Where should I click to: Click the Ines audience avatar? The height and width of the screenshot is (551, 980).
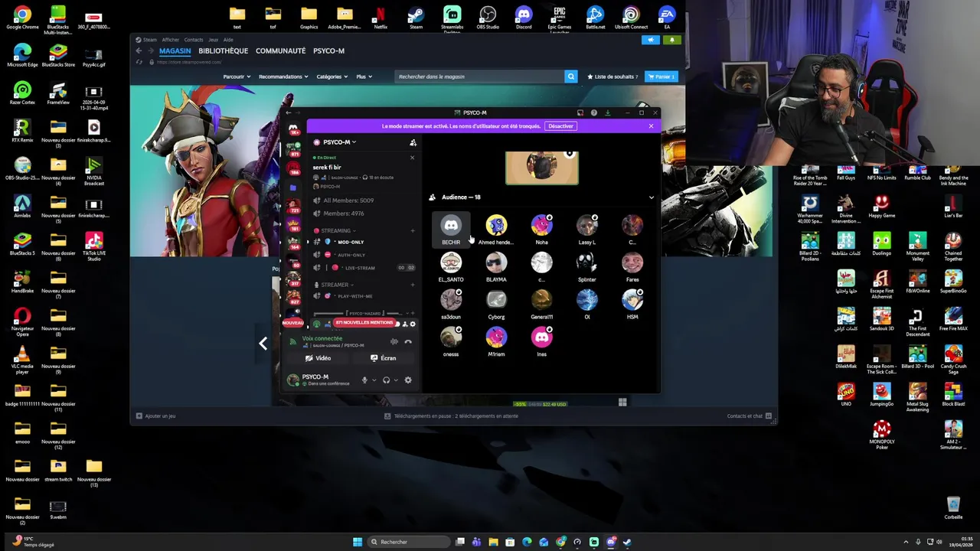(x=542, y=337)
